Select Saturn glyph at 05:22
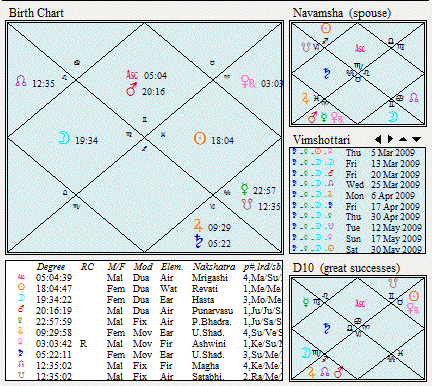 point(199,241)
